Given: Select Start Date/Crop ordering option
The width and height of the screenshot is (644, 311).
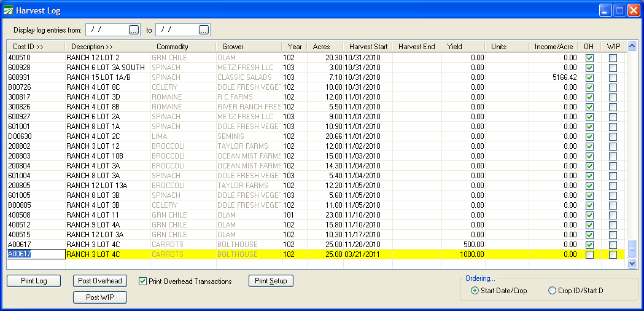Looking at the screenshot, I should coord(475,291).
